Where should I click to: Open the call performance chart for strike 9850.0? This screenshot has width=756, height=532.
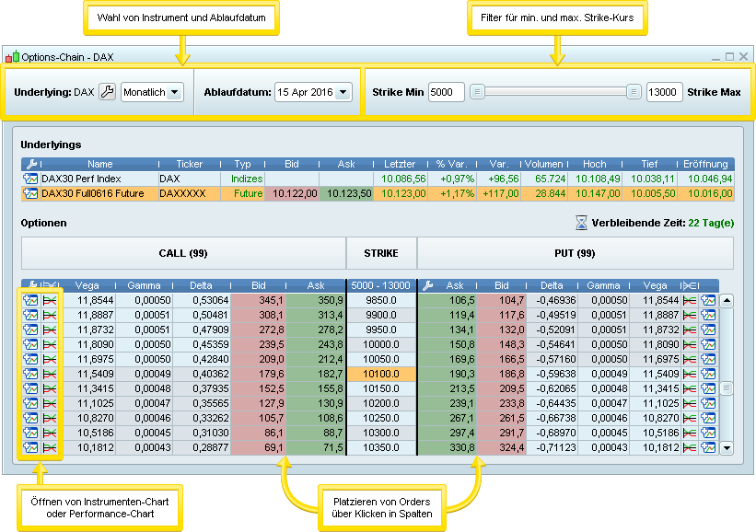50,300
